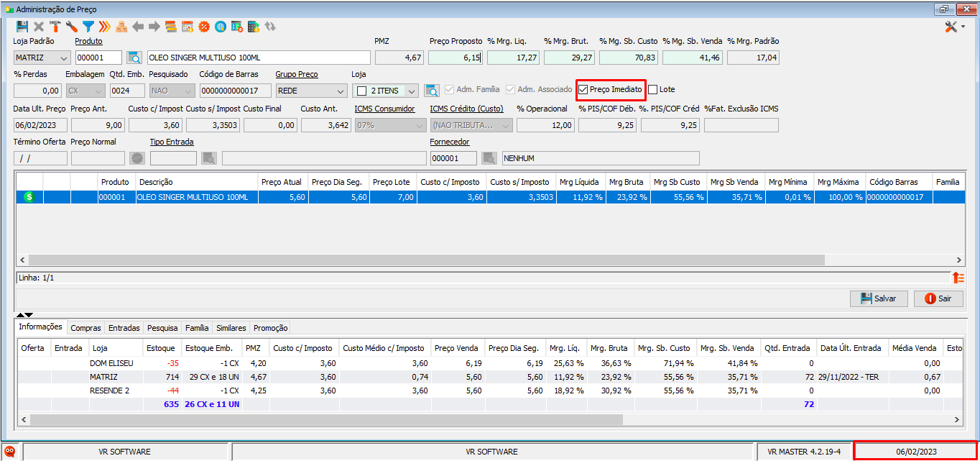Open product search next to code 000001
Screen dimensions: 980x461
click(x=134, y=58)
